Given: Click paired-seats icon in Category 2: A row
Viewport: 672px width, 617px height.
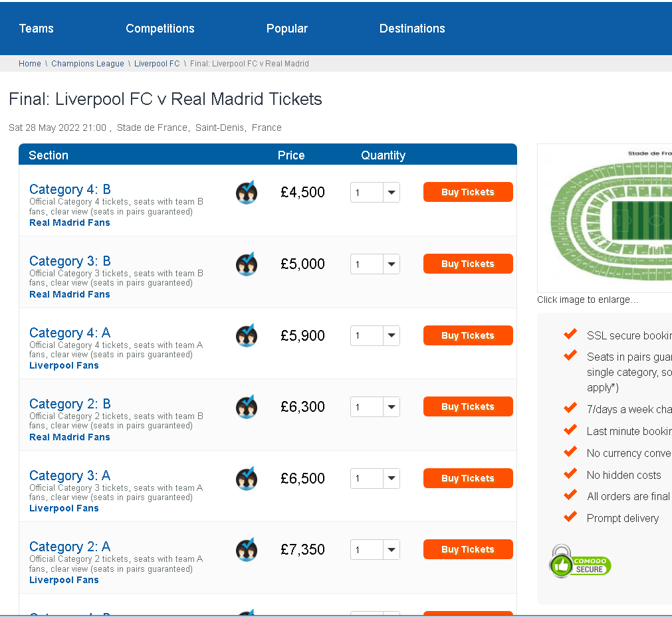Looking at the screenshot, I should point(247,549).
